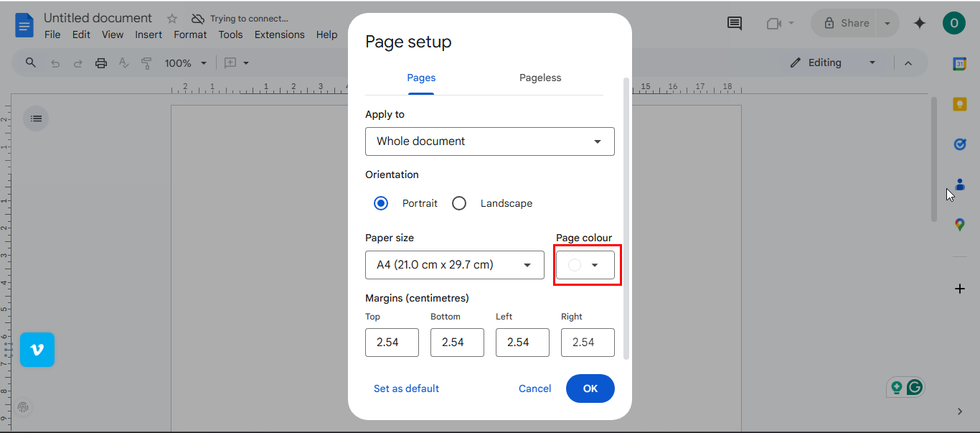Open the Format menu
This screenshot has height=433, width=980.
pos(189,34)
